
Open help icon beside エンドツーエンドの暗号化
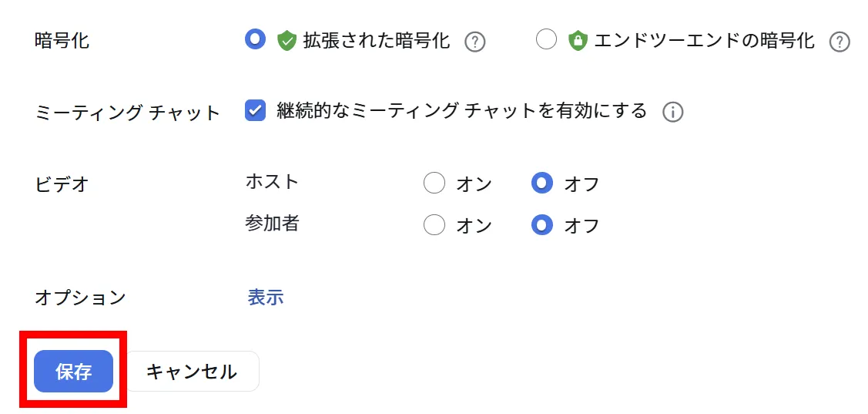[840, 42]
